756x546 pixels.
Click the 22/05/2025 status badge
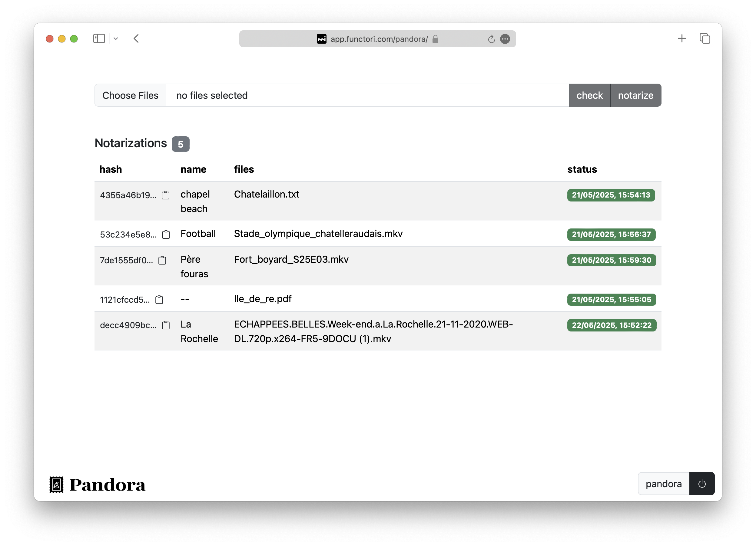pos(611,325)
